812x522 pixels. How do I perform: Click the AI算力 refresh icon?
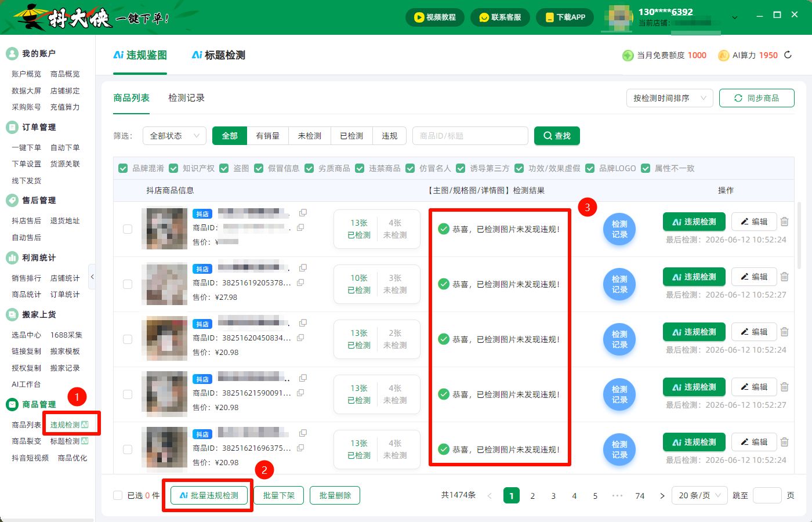788,55
